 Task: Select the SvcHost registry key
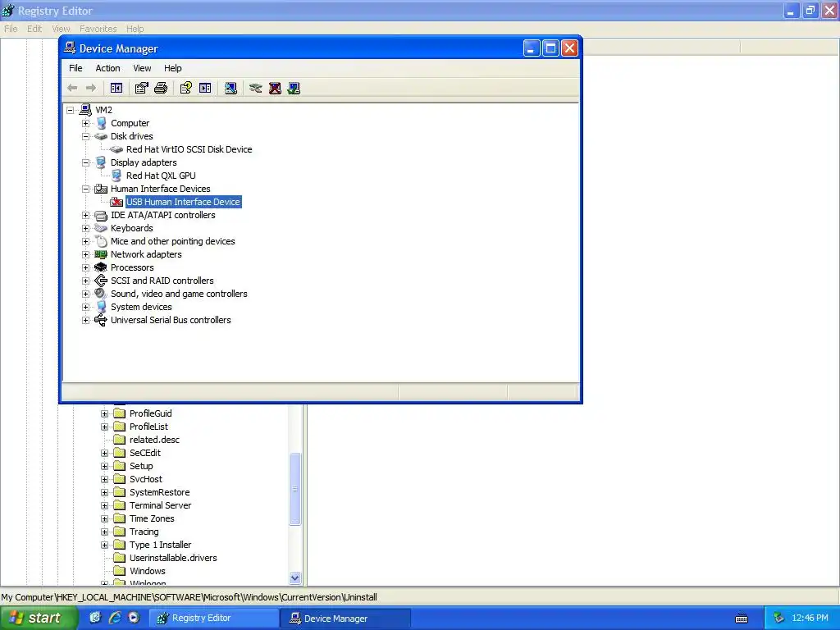pos(146,479)
